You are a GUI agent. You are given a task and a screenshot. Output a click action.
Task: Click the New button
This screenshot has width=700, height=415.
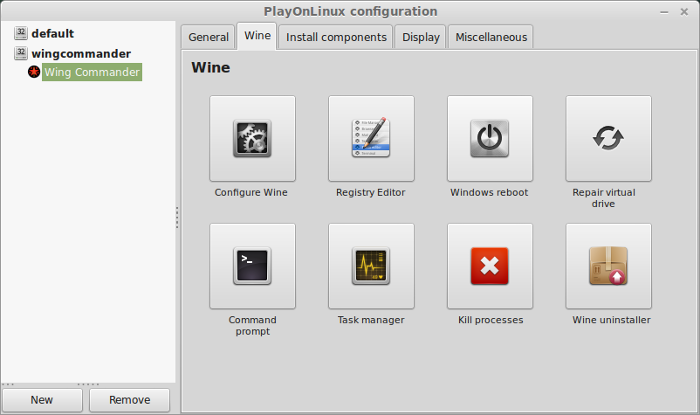pos(42,400)
